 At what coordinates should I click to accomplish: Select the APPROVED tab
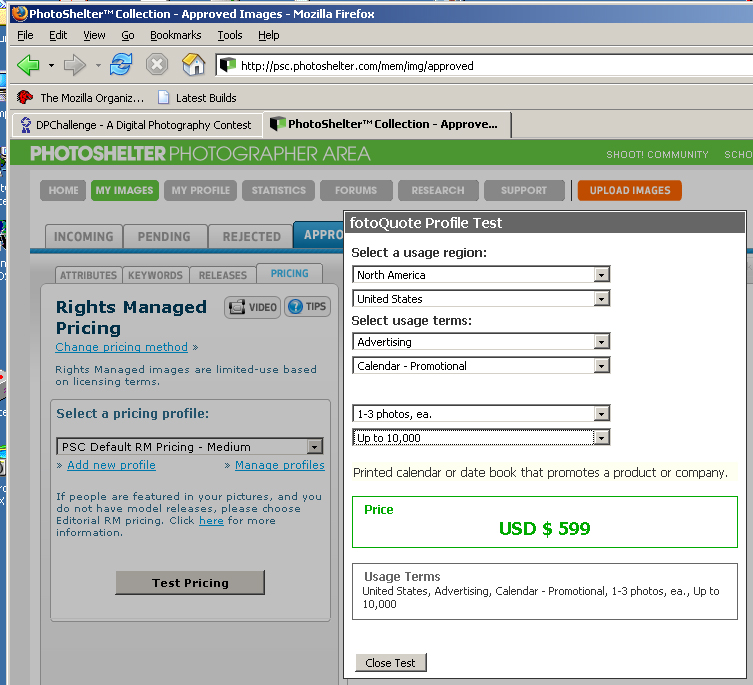click(x=319, y=234)
